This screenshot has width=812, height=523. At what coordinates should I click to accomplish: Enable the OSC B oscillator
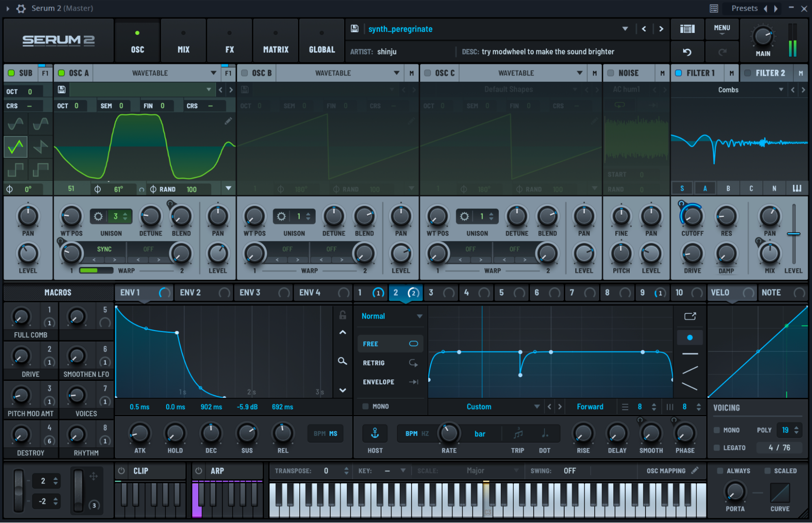[x=245, y=73]
